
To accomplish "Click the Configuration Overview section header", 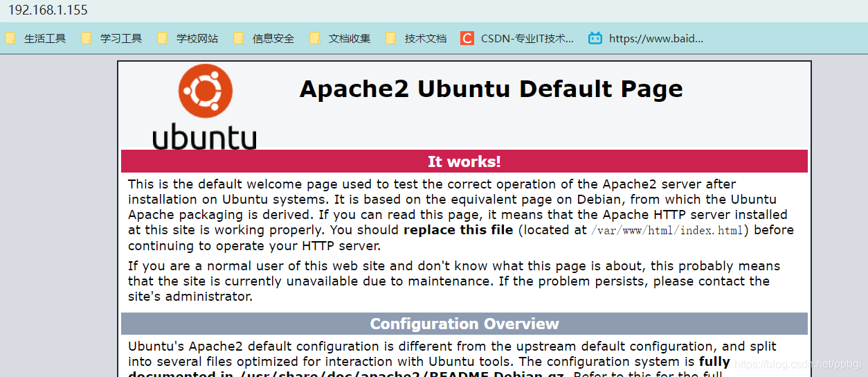I will click(464, 324).
